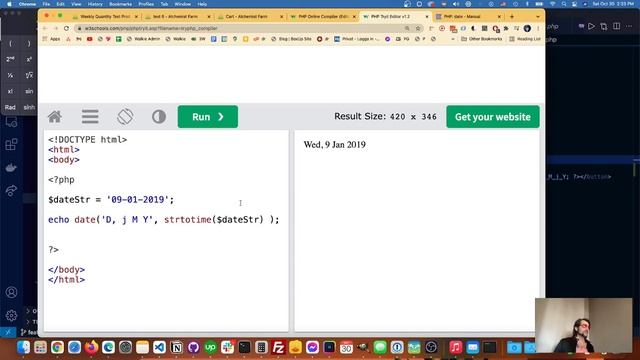Switch to the PHP Online Compiler tab
Screen dimensions: 640x360
(323, 17)
